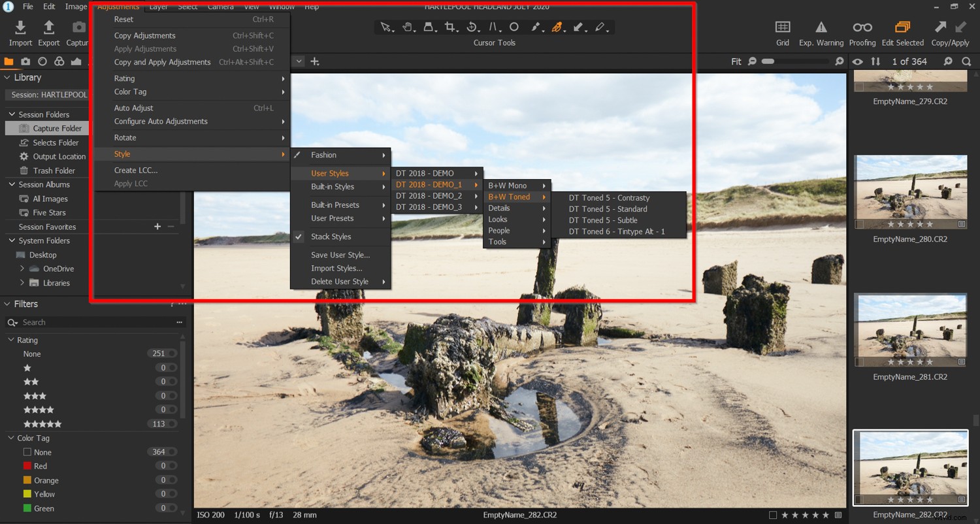Select the orange Heal brush tool
Screen dimensions: 980x524
(558, 27)
